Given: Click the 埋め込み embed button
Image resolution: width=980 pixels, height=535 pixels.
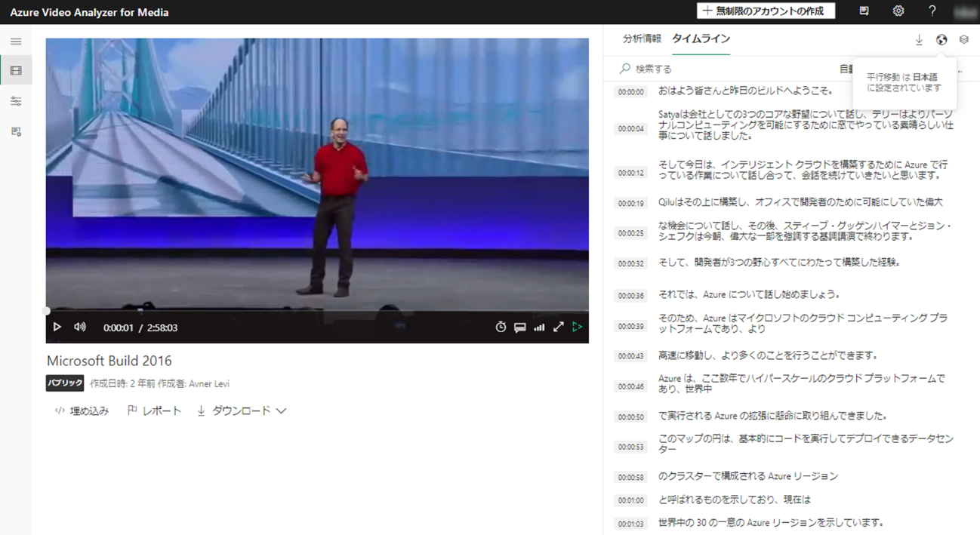Looking at the screenshot, I should [82, 411].
